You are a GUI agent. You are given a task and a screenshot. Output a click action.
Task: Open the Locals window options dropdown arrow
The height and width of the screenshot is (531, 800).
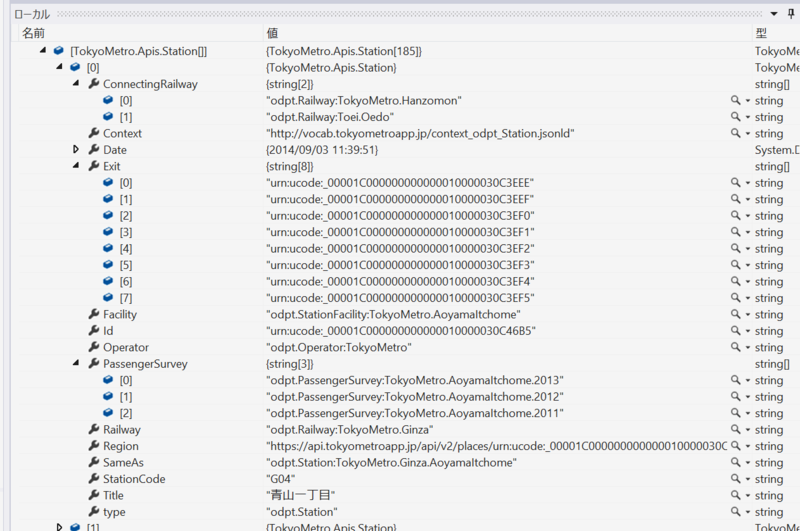(x=774, y=14)
